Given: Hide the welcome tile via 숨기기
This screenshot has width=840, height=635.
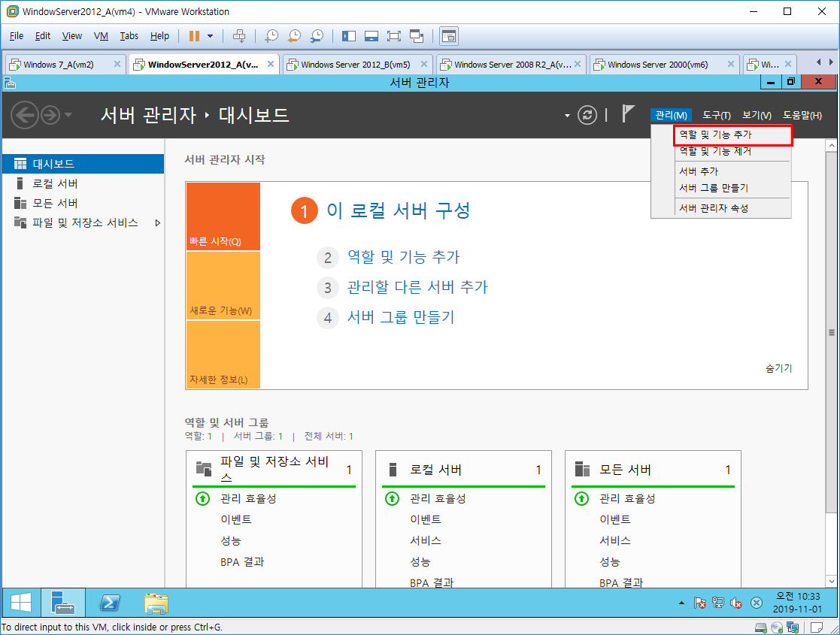Looking at the screenshot, I should point(778,368).
